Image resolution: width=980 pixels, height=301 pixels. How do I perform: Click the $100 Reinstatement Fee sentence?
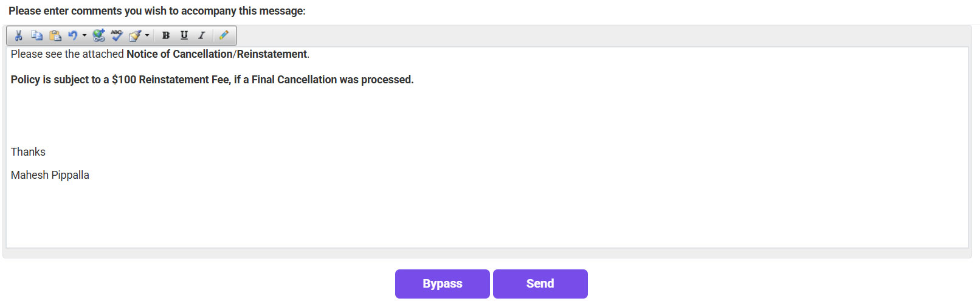coord(212,80)
